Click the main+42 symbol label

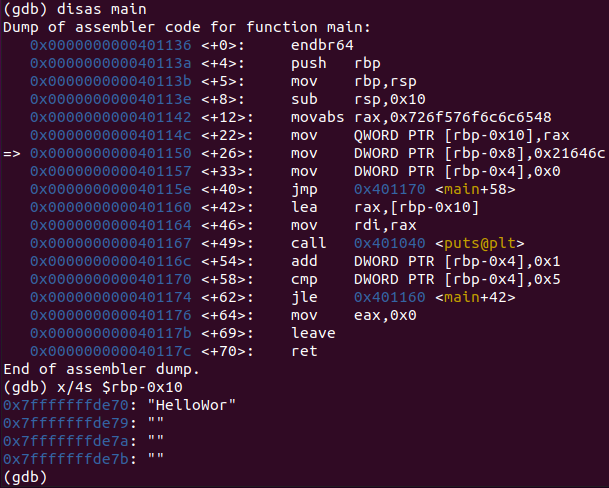(x=475, y=297)
